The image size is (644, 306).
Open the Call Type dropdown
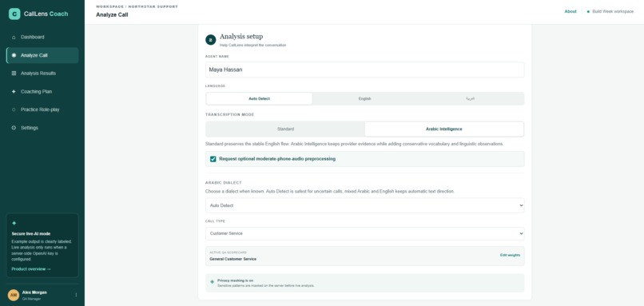(364, 233)
